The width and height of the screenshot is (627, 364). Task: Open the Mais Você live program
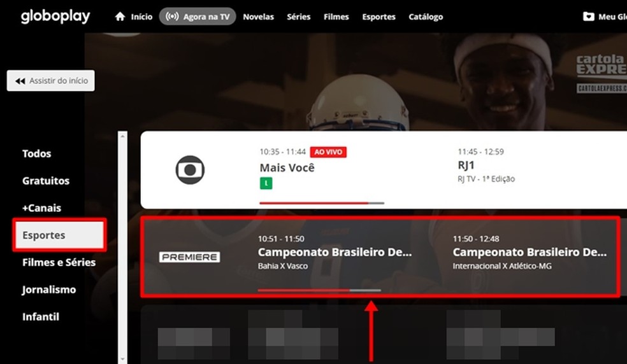(x=287, y=168)
